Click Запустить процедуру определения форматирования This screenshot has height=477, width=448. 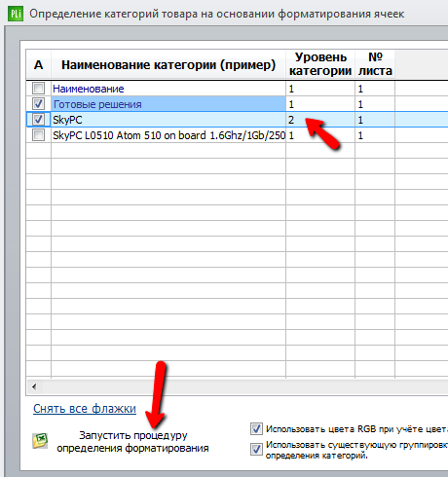pos(132,442)
